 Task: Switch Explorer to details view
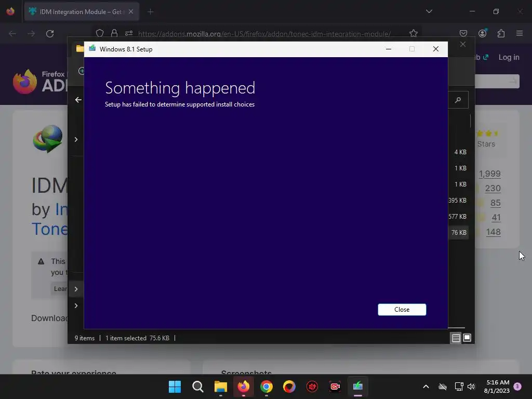pos(456,338)
